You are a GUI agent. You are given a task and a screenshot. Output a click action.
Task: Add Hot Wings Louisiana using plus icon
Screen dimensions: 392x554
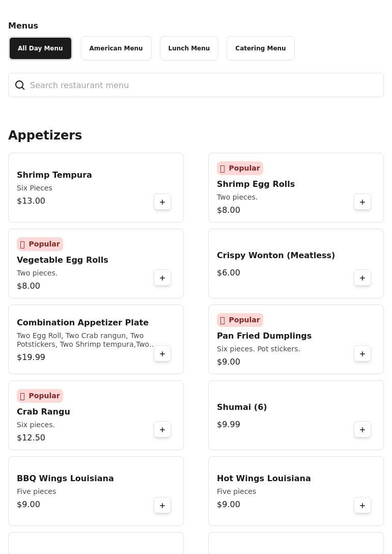tap(362, 506)
